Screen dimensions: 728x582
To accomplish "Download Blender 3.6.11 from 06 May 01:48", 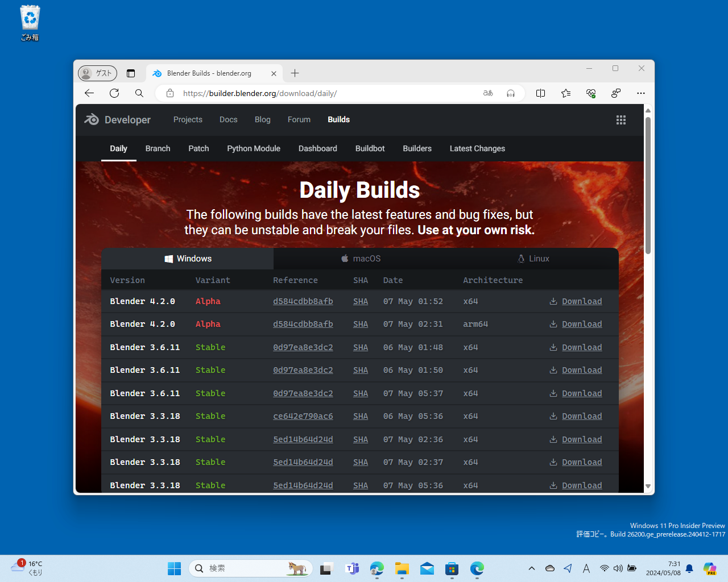I will pos(576,347).
